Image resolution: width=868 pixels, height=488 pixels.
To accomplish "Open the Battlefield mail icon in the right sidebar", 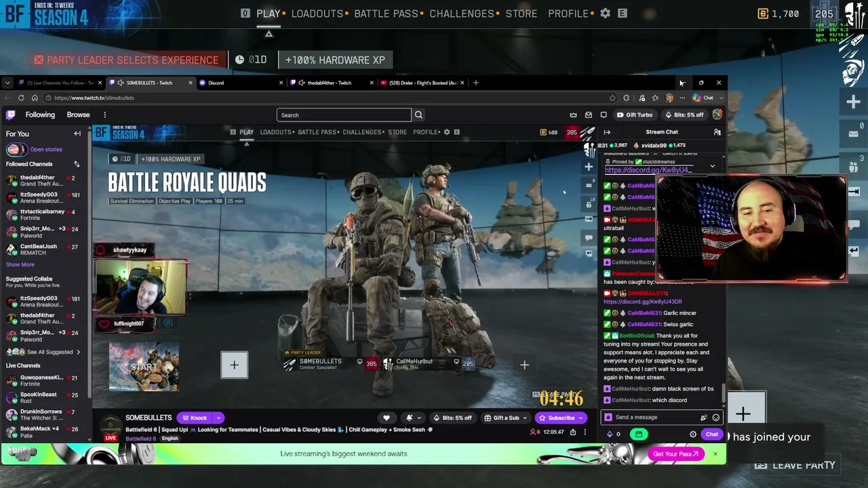I will coord(853,134).
